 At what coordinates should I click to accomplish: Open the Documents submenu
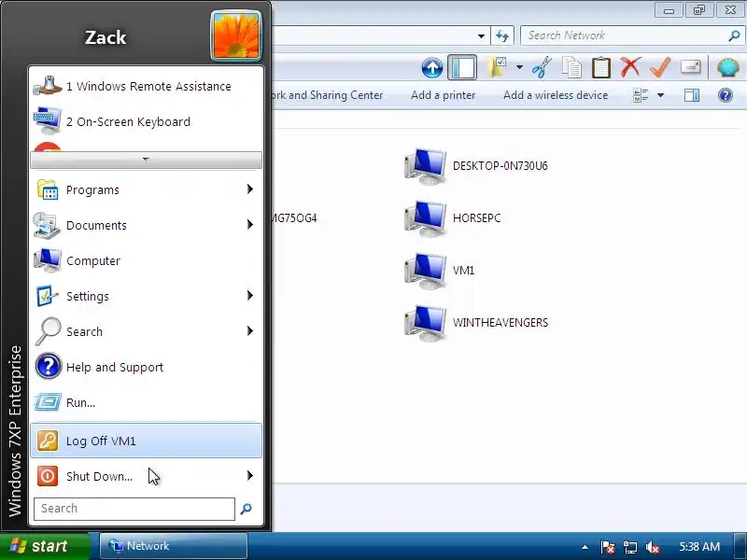pos(146,225)
